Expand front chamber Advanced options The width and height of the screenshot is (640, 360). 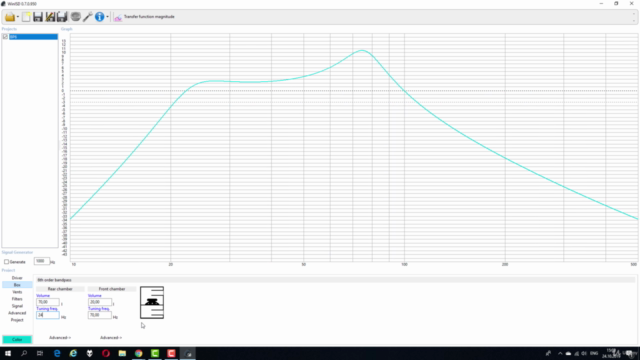tap(111, 338)
